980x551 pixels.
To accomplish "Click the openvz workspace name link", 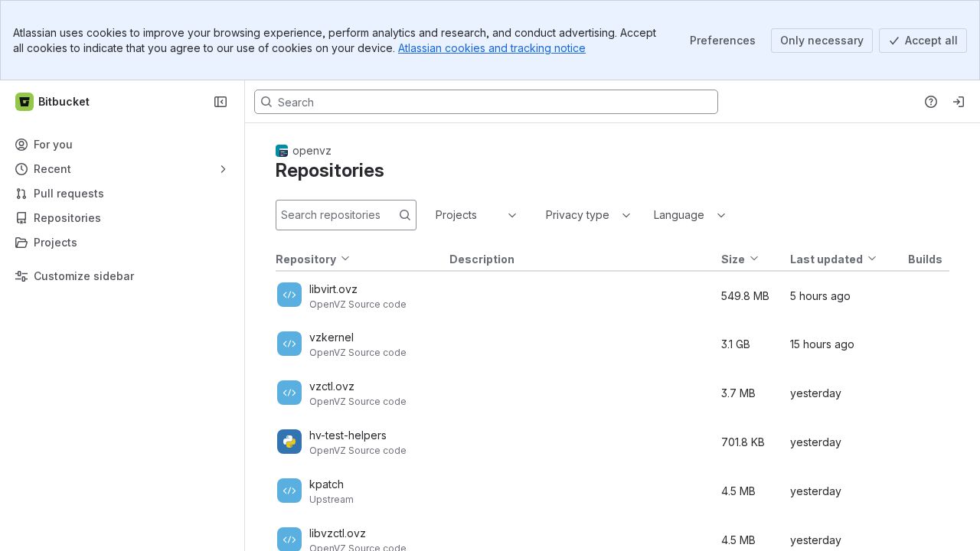I will point(312,151).
